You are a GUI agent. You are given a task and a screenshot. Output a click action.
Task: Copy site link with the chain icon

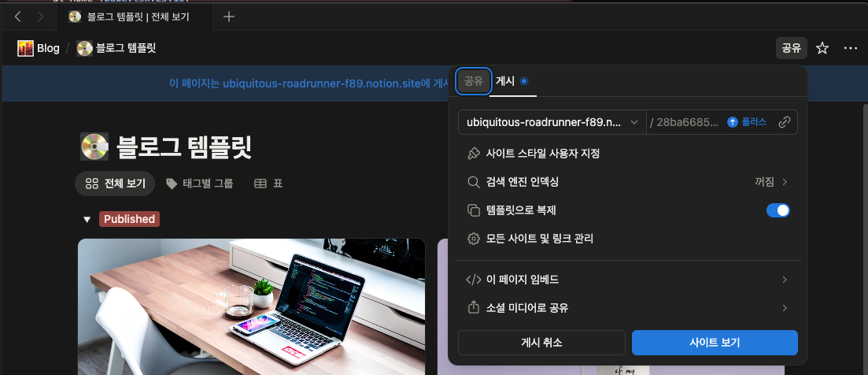(784, 122)
